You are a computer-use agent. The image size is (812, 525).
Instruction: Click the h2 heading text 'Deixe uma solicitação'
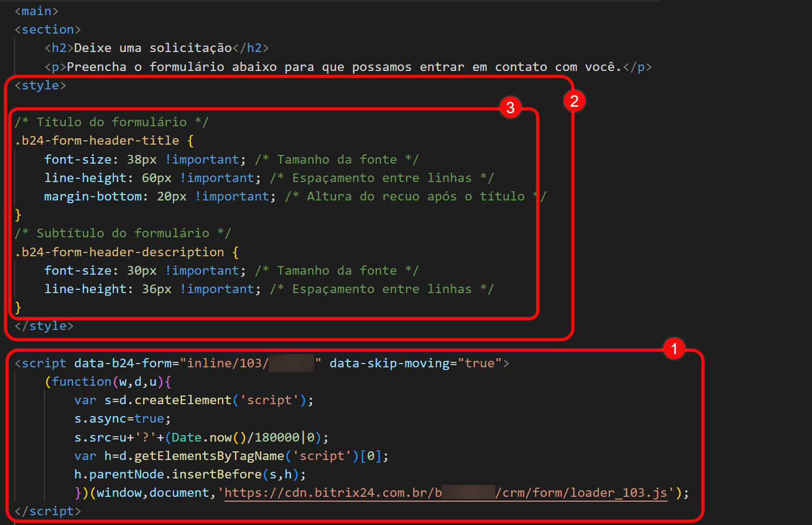(153, 48)
